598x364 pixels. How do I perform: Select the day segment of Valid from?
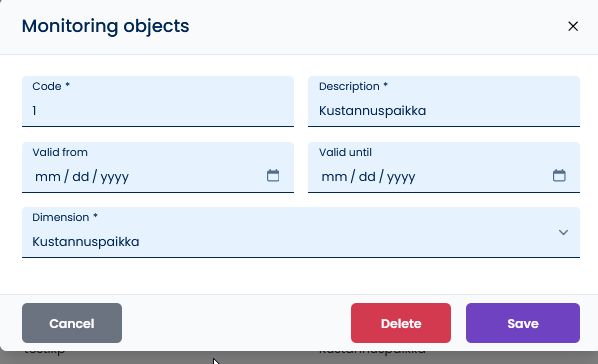[80, 177]
